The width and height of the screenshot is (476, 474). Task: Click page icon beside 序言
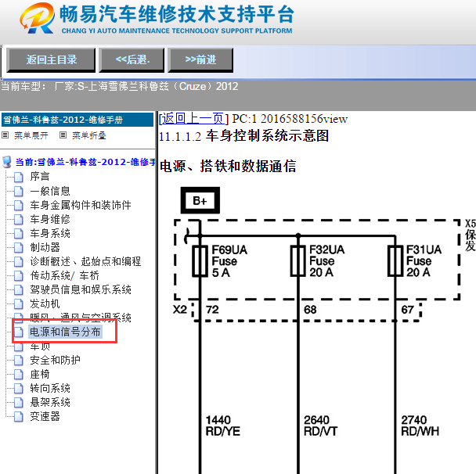(x=19, y=177)
